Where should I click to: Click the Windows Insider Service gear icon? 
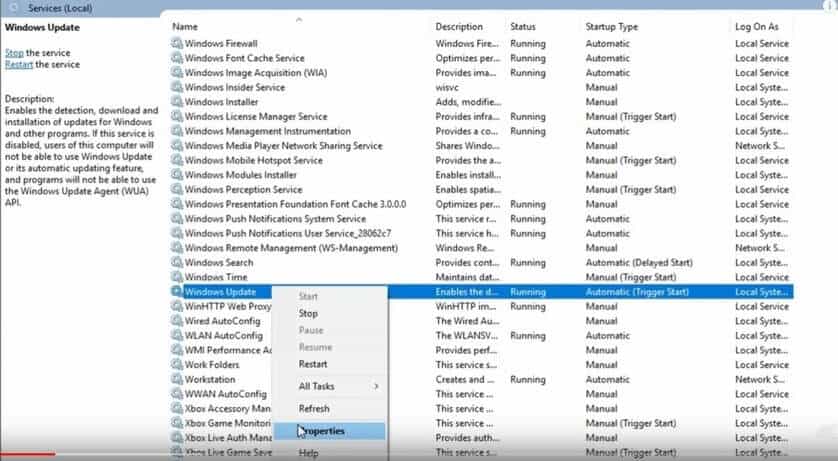177,87
